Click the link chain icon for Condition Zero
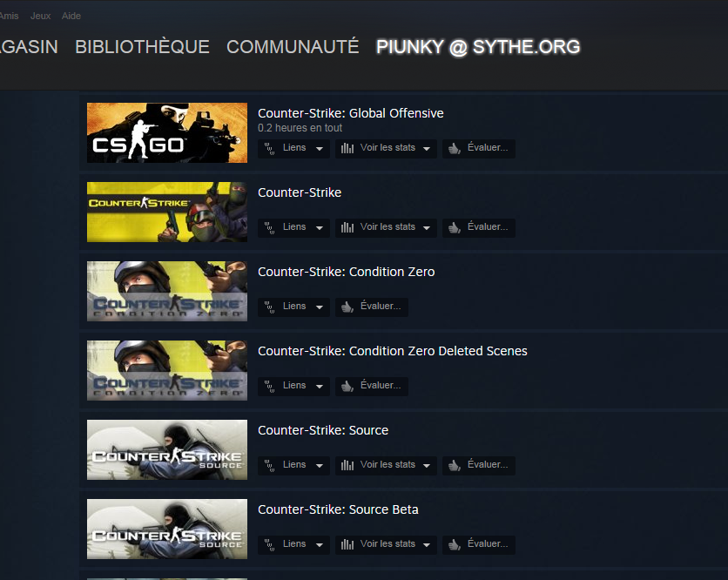This screenshot has width=728, height=580. point(269,307)
